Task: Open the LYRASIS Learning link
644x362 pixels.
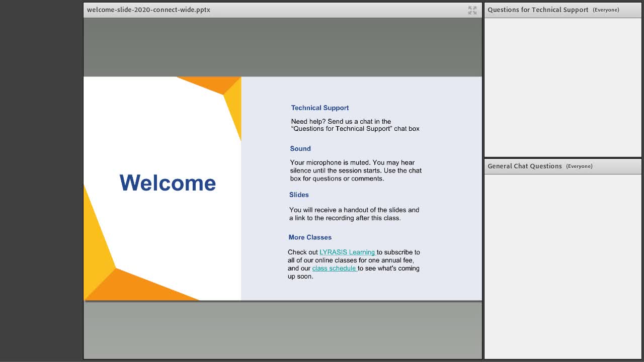Action: click(347, 252)
